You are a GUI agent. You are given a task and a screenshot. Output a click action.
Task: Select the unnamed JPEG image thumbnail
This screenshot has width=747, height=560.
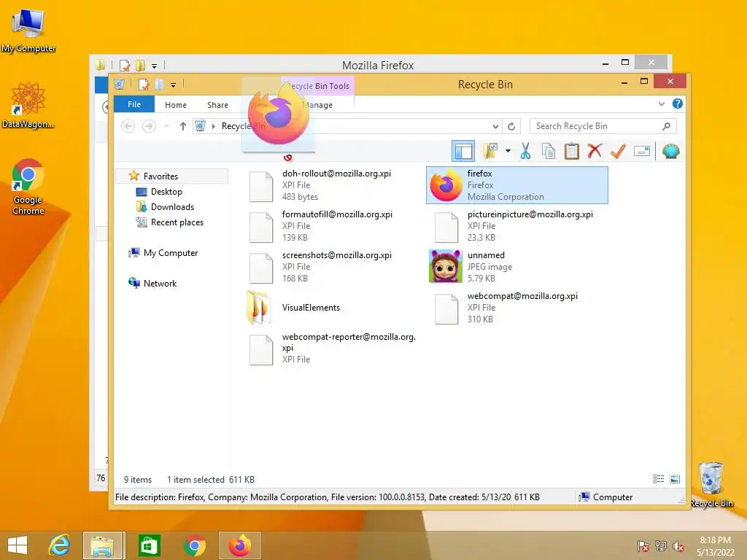point(446,266)
